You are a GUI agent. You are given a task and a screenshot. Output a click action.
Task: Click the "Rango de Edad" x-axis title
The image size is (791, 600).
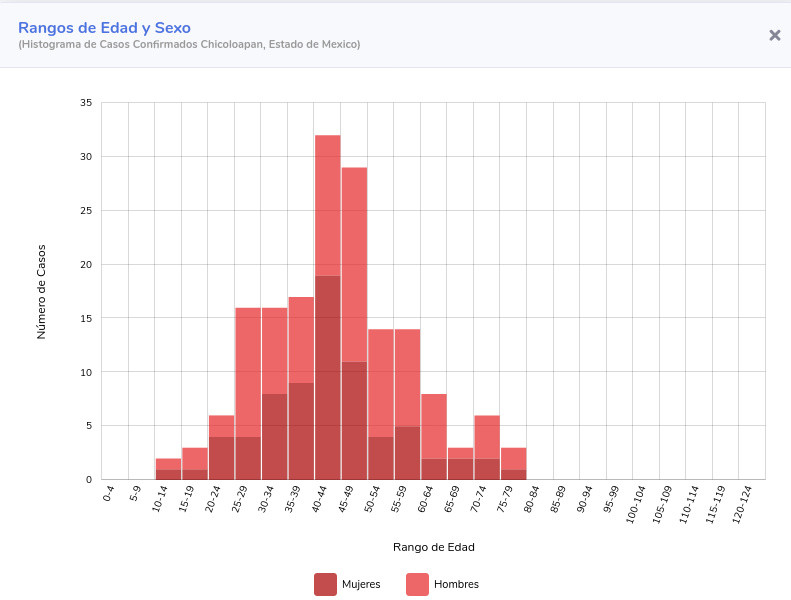434,547
